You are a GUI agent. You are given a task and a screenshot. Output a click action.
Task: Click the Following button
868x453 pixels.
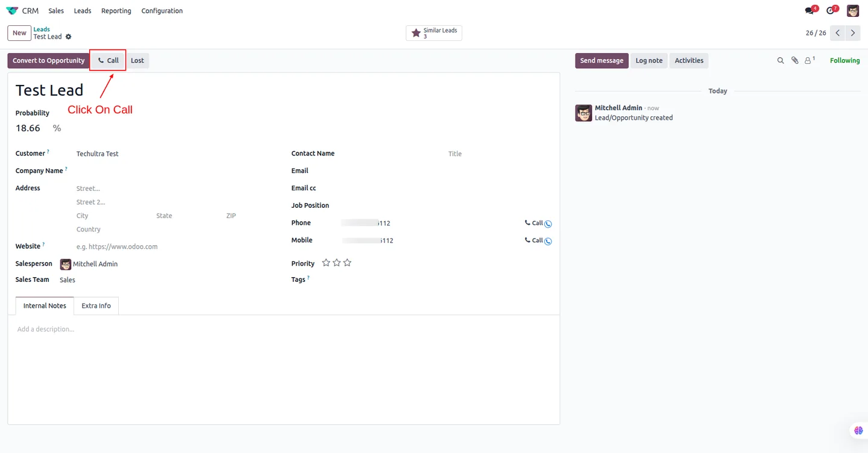[844, 60]
